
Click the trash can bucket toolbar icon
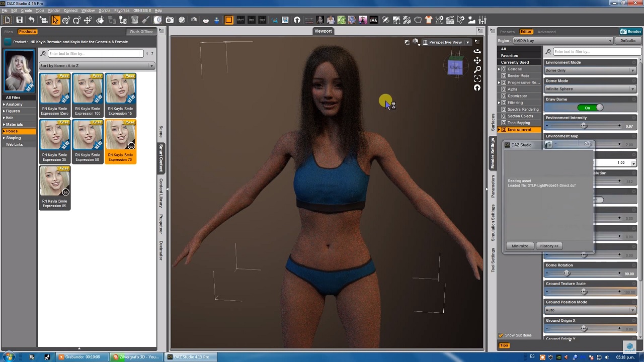[135, 20]
